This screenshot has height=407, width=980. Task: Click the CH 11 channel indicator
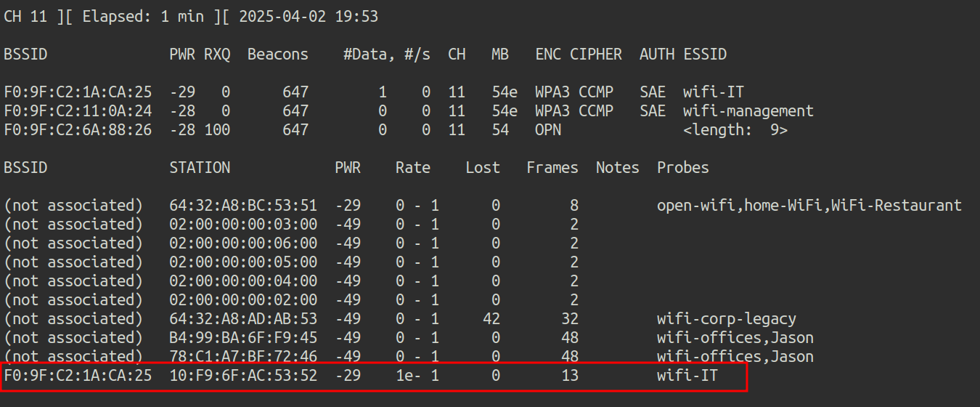tap(25, 17)
